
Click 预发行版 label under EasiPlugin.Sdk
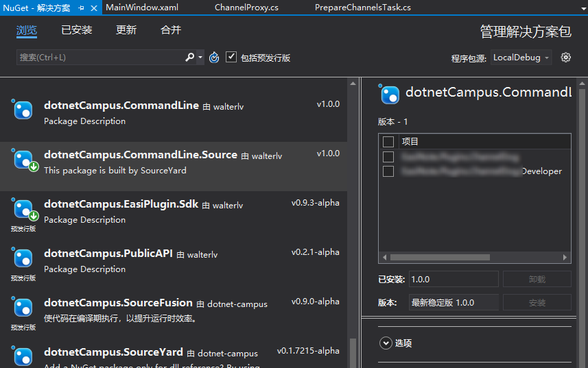pyautogui.click(x=23, y=229)
